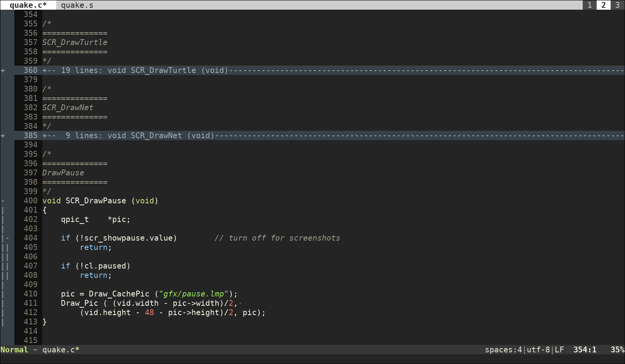Collapse the fold at line 400 minus marker
This screenshot has height=364, width=625.
coord(3,201)
